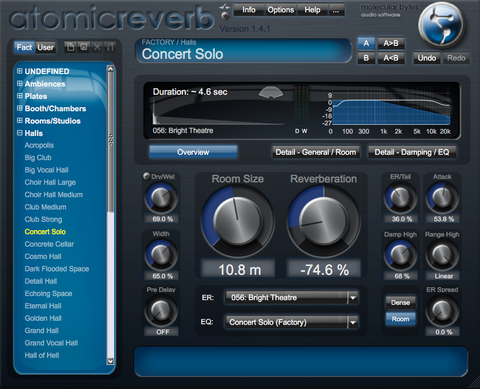This screenshot has height=389, width=480.
Task: Open the Options menu
Action: tap(280, 10)
